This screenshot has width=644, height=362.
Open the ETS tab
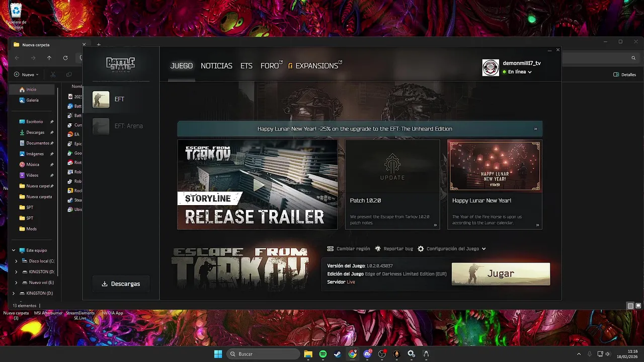(x=247, y=66)
